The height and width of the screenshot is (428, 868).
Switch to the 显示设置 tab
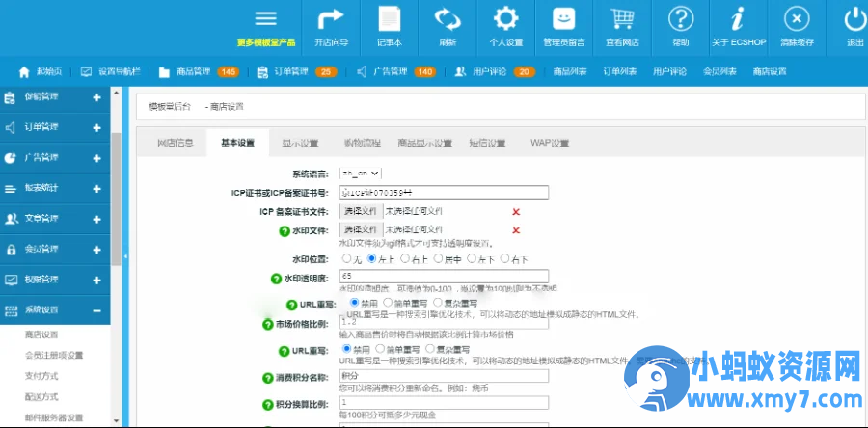[x=300, y=144]
